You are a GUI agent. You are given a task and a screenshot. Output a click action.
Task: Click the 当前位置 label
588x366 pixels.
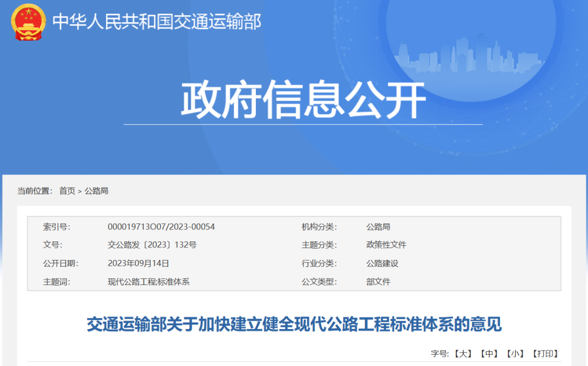(35, 191)
